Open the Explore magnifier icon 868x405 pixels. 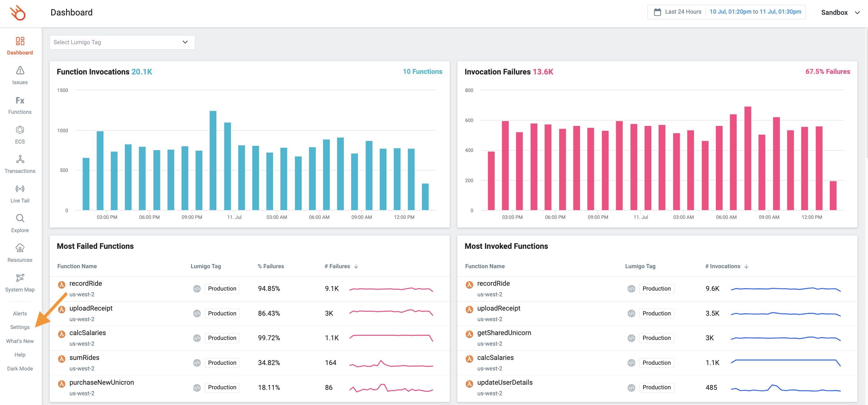tap(20, 219)
